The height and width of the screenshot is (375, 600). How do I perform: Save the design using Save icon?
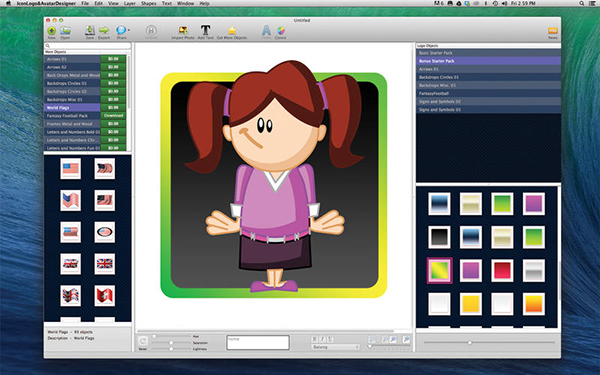pos(90,30)
